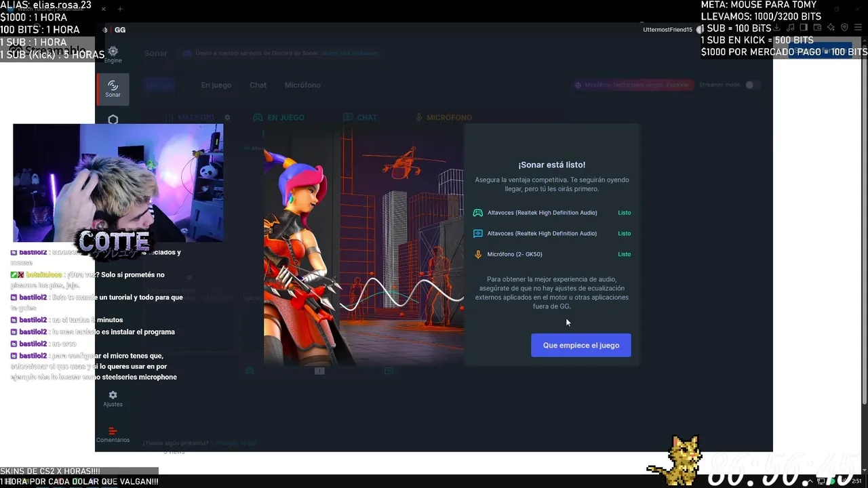Open the gear next to MAESTRO
Image resolution: width=868 pixels, height=488 pixels.
point(227,117)
